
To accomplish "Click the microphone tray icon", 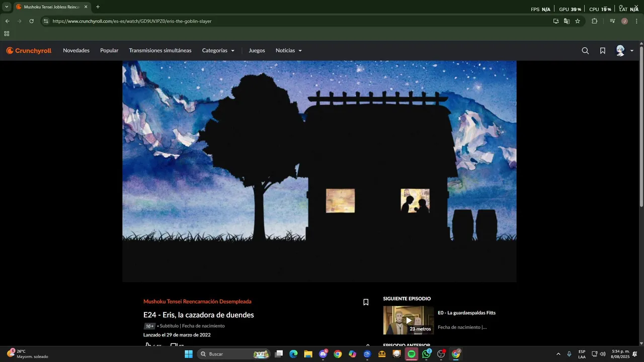I will (569, 354).
